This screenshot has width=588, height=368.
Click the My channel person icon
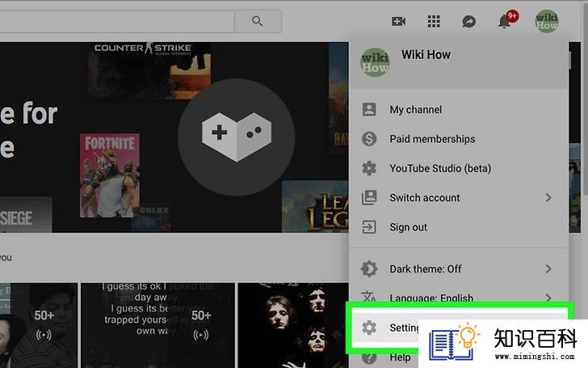(x=369, y=109)
